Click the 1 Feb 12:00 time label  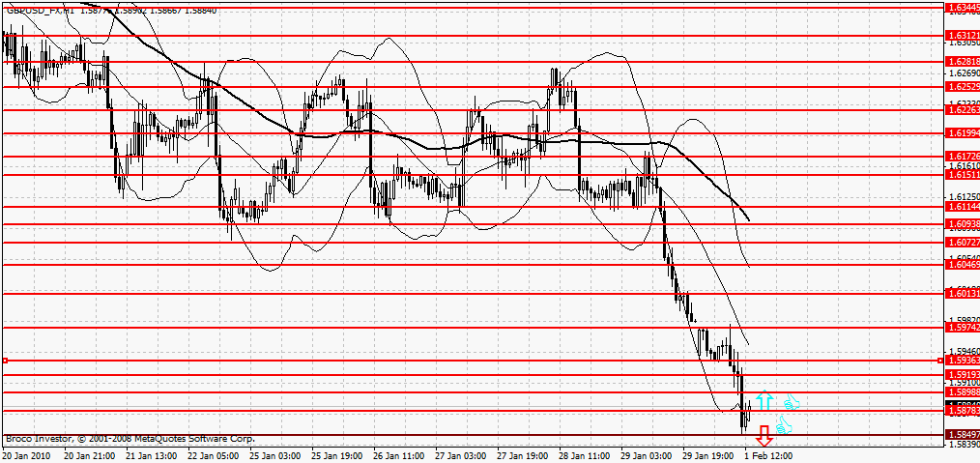767,454
